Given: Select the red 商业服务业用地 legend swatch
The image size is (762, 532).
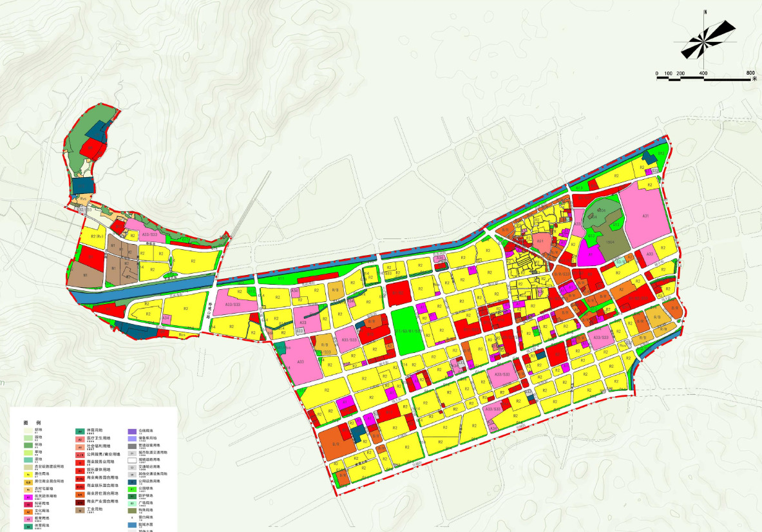Looking at the screenshot, I should click(x=80, y=462).
